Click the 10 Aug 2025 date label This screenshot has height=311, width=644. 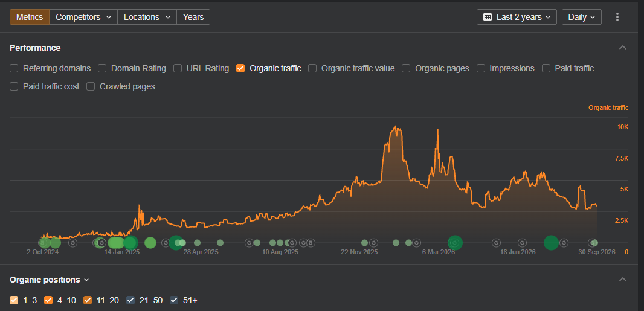[280, 252]
